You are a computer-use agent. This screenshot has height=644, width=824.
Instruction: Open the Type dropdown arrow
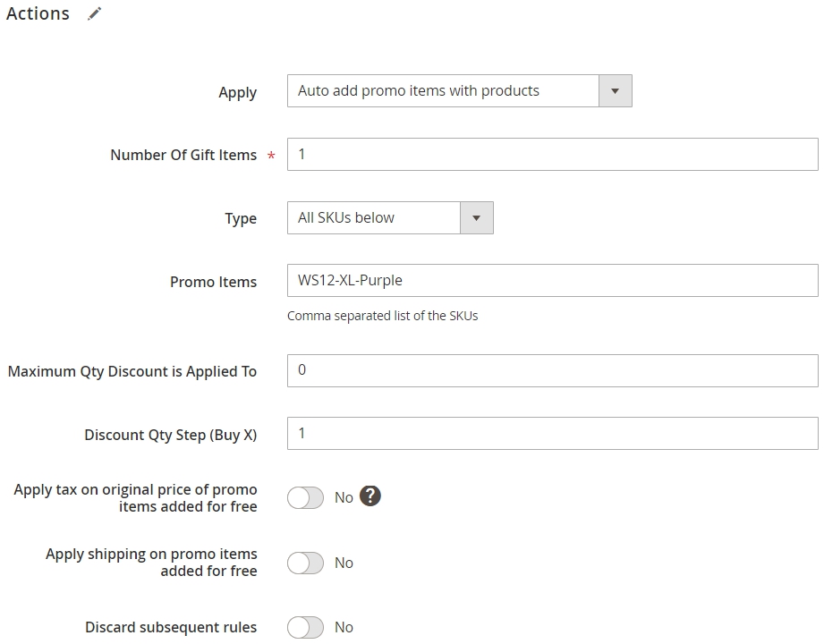point(476,217)
